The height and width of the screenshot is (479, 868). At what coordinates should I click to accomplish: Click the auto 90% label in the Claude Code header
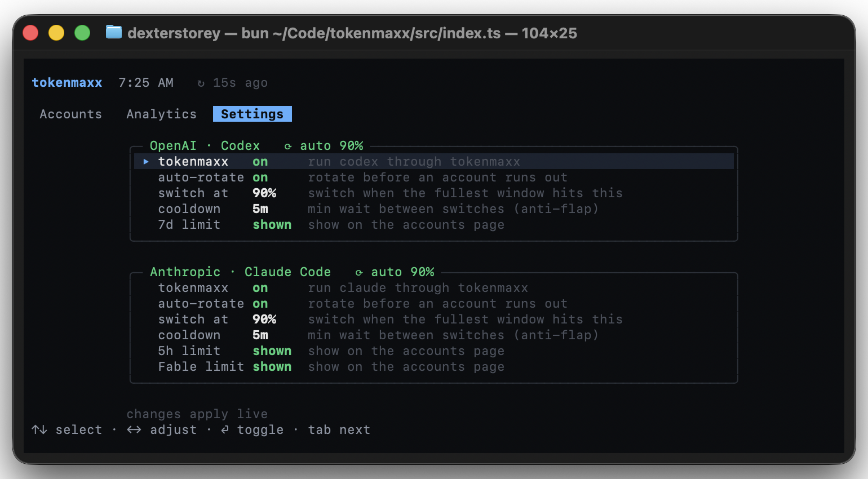coord(402,272)
